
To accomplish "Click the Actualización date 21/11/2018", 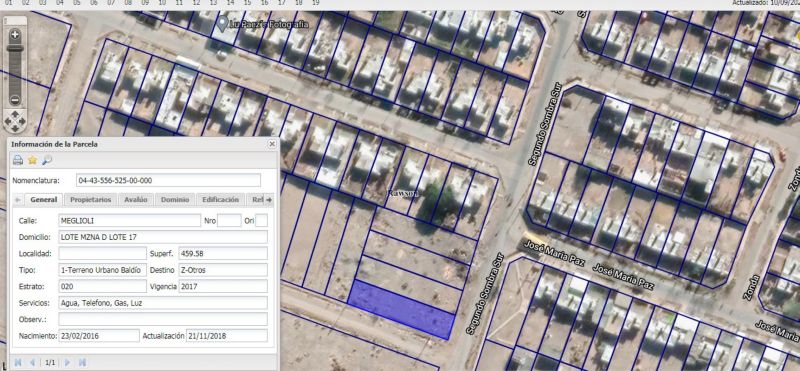I will click(x=227, y=336).
